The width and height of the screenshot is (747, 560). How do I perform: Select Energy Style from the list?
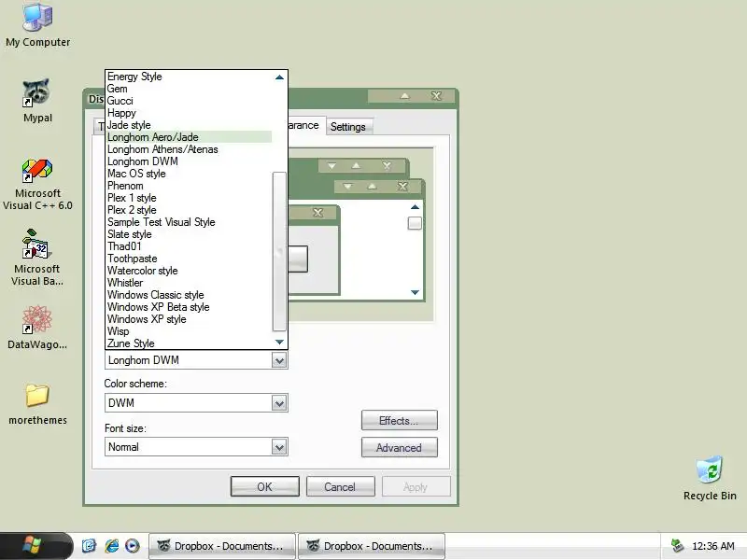click(x=190, y=77)
